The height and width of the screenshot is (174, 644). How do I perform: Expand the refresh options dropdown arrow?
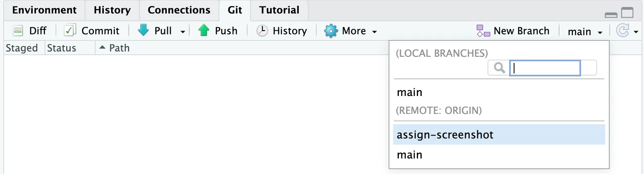[x=636, y=32]
